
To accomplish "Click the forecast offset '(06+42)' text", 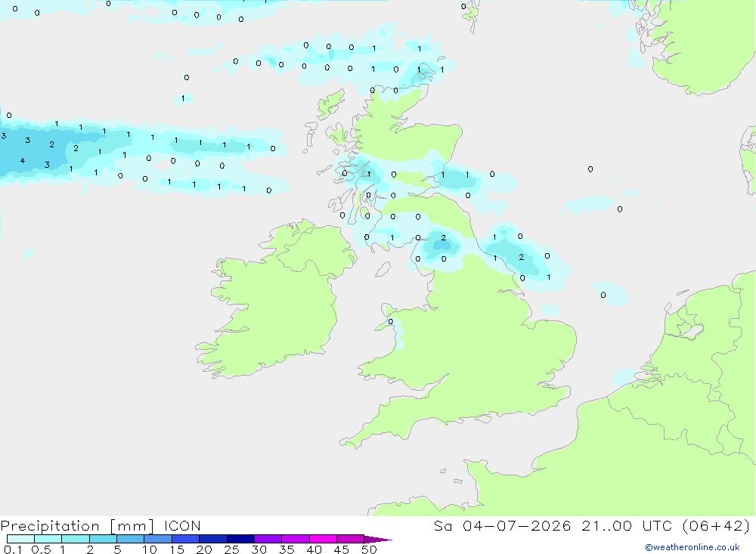I will click(x=717, y=526).
